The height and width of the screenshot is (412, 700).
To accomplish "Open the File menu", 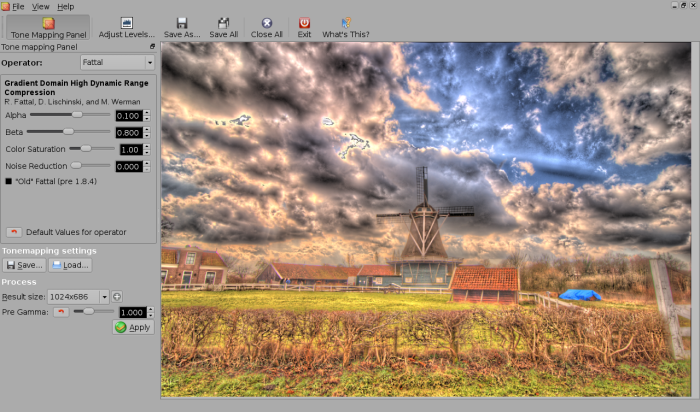I will [x=18, y=6].
